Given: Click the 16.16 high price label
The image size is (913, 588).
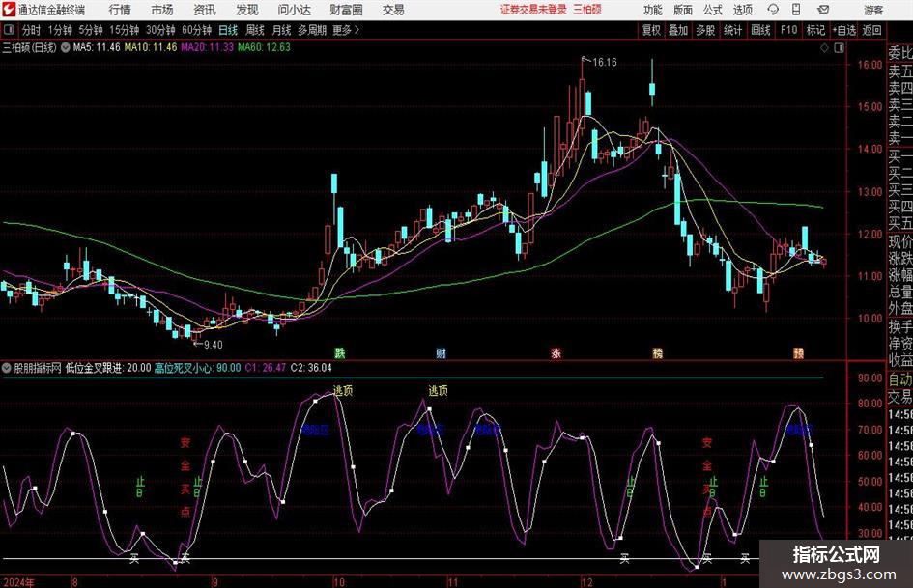Looking at the screenshot, I should click(x=605, y=63).
